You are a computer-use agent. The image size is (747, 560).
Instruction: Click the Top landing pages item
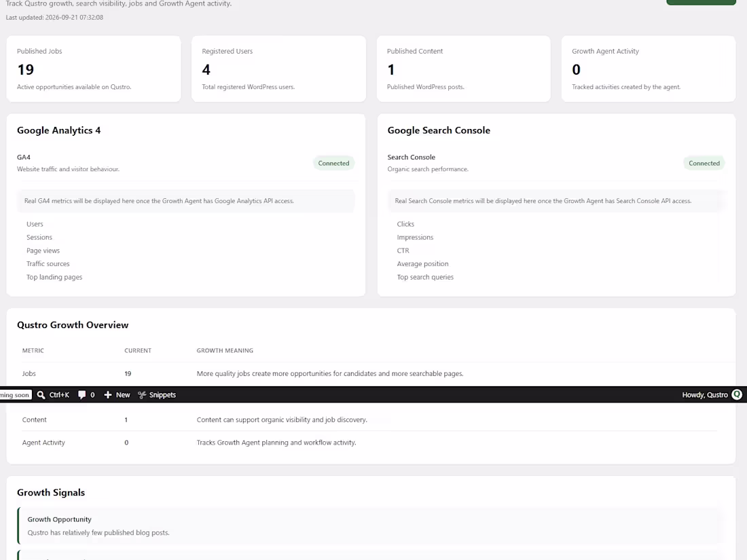tap(54, 277)
